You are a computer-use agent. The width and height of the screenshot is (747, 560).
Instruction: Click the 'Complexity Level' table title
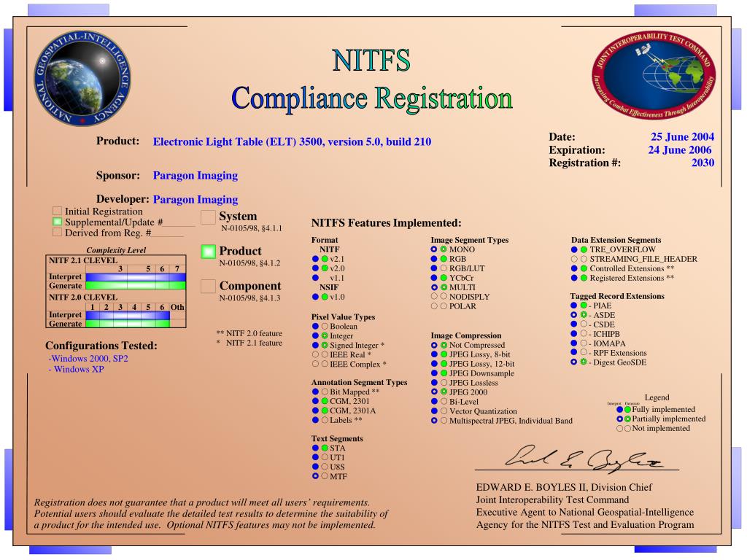tap(116, 250)
